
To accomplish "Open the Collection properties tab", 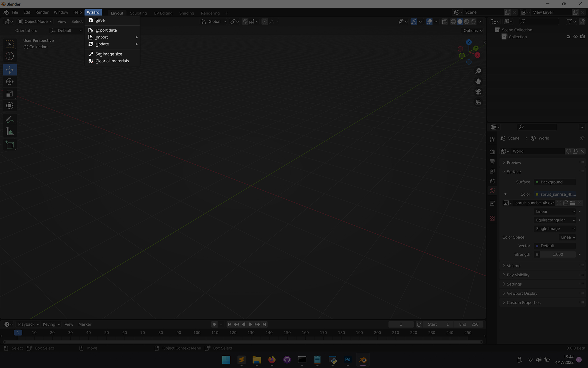I will 492,203.
